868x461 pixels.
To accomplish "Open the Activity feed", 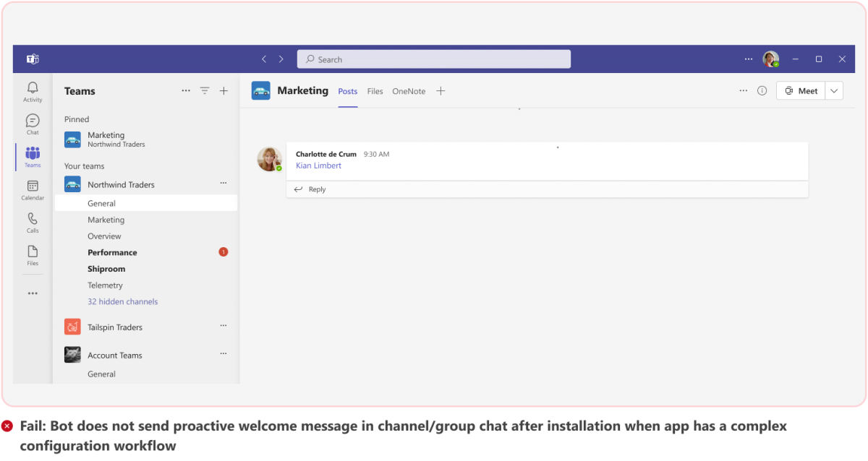I will tap(32, 90).
